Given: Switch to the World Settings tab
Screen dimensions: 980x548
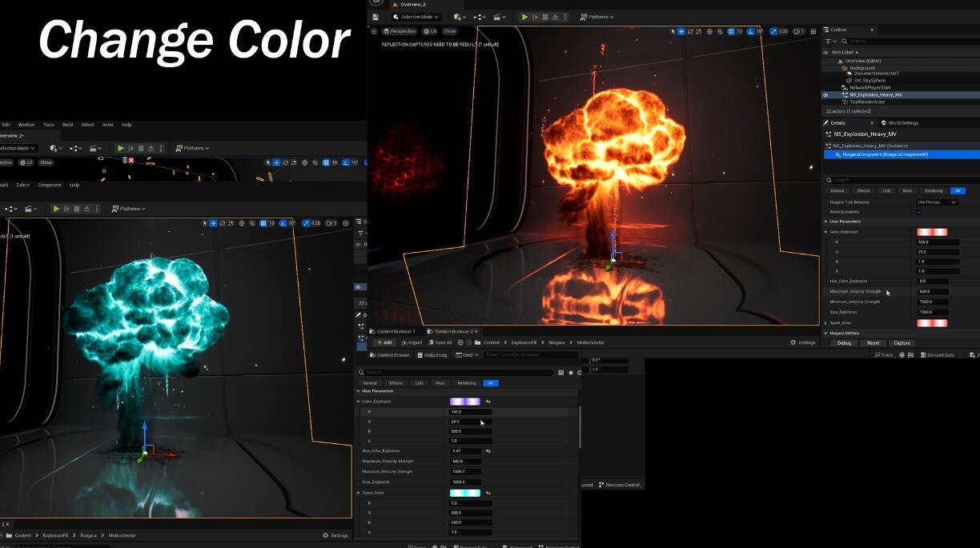Looking at the screenshot, I should coord(902,123).
